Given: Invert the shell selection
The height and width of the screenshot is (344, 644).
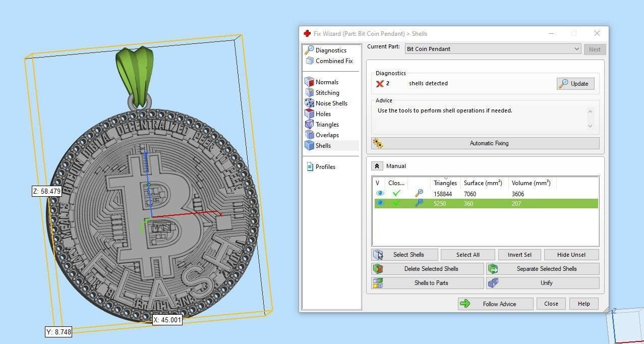Looking at the screenshot, I should (x=519, y=255).
